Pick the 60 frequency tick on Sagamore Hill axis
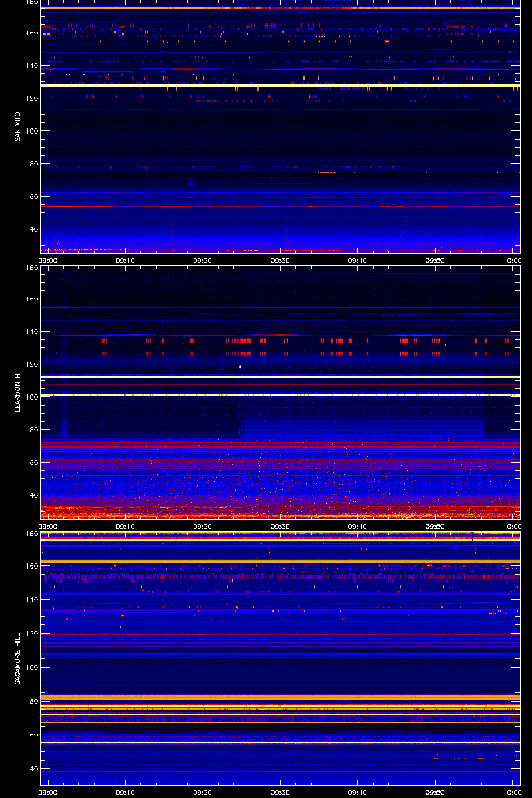Screen dimensions: 532x798 coord(33,735)
